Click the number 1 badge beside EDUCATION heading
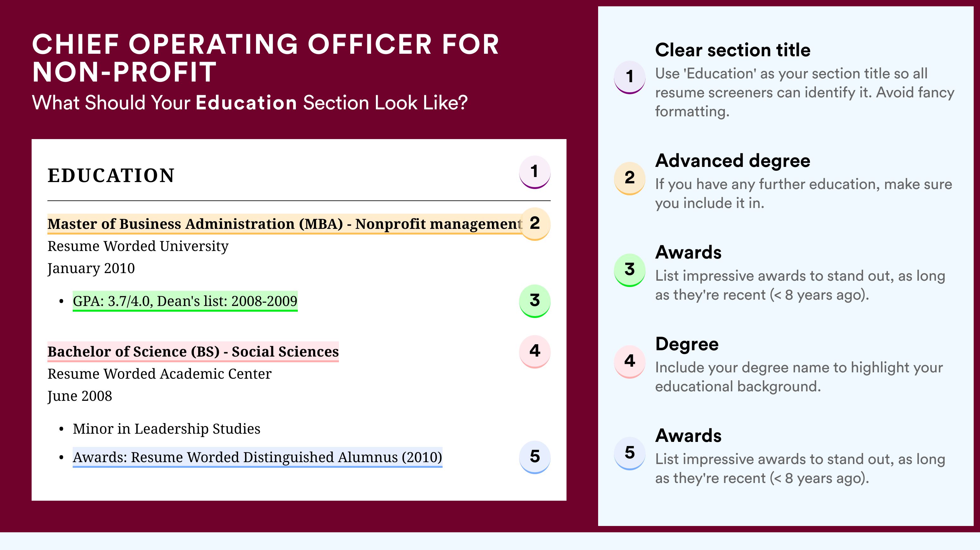980x550 pixels. (x=535, y=172)
